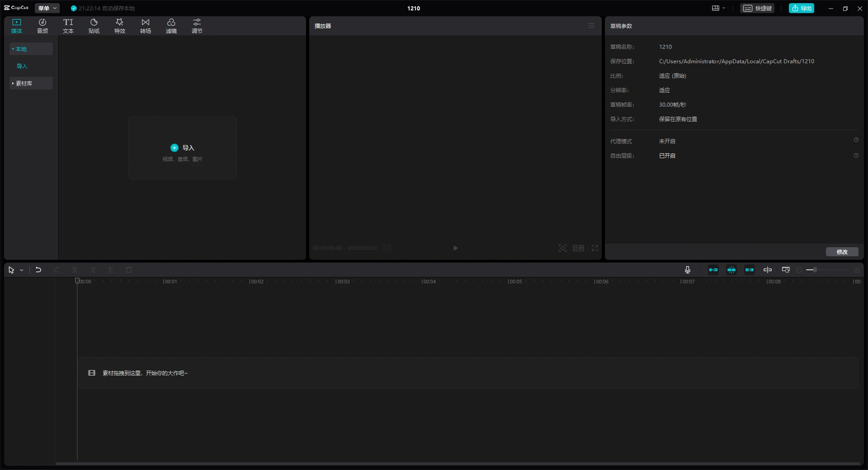Open the 贴纸 (Stickers) tab
Image resolution: width=868 pixels, height=470 pixels.
[94, 26]
